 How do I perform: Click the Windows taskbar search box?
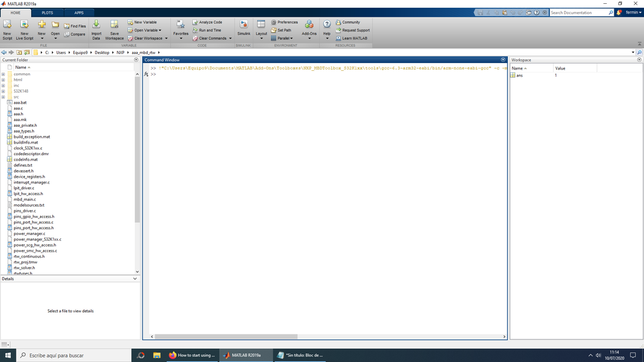(74, 356)
